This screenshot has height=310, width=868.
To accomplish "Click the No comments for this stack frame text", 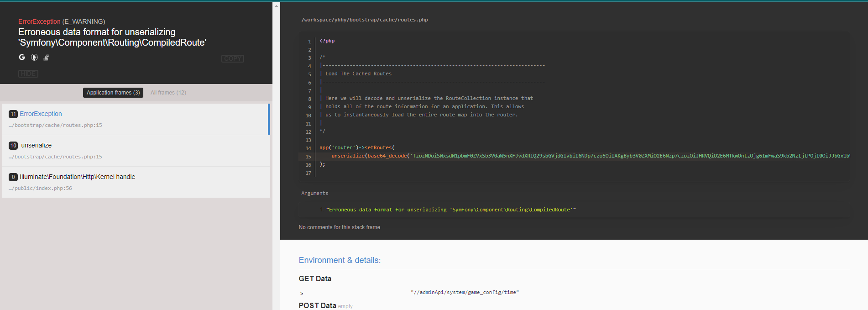I will tap(340, 227).
